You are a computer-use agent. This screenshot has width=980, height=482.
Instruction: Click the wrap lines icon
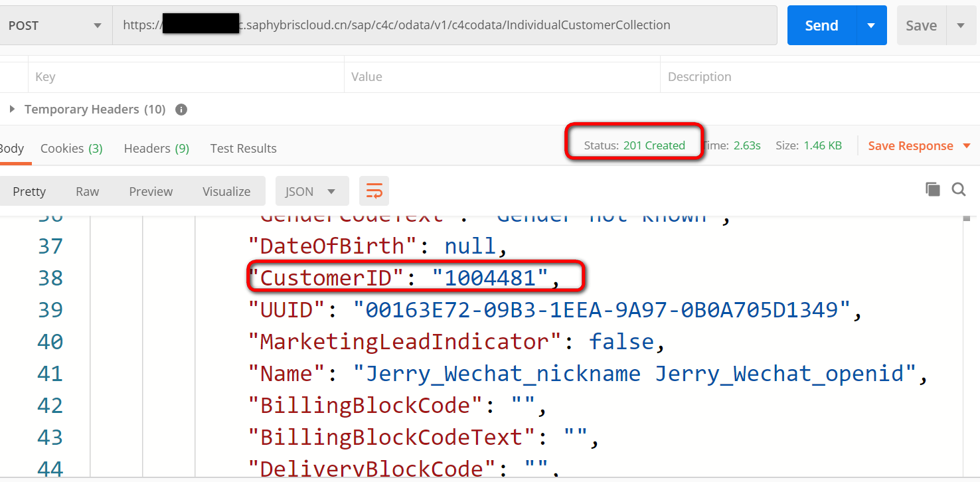(374, 191)
